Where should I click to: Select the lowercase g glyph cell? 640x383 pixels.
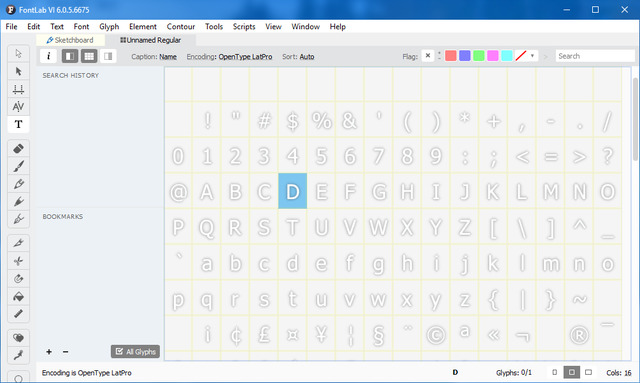(378, 262)
